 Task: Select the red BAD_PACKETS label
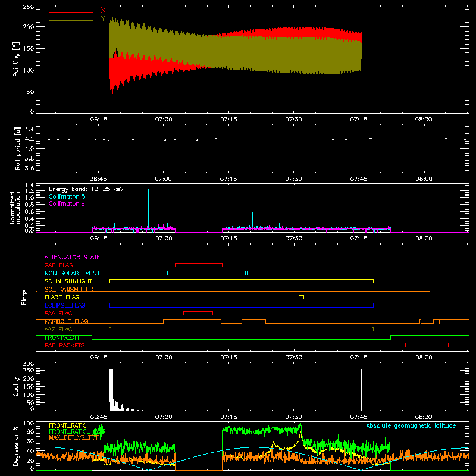(x=65, y=345)
